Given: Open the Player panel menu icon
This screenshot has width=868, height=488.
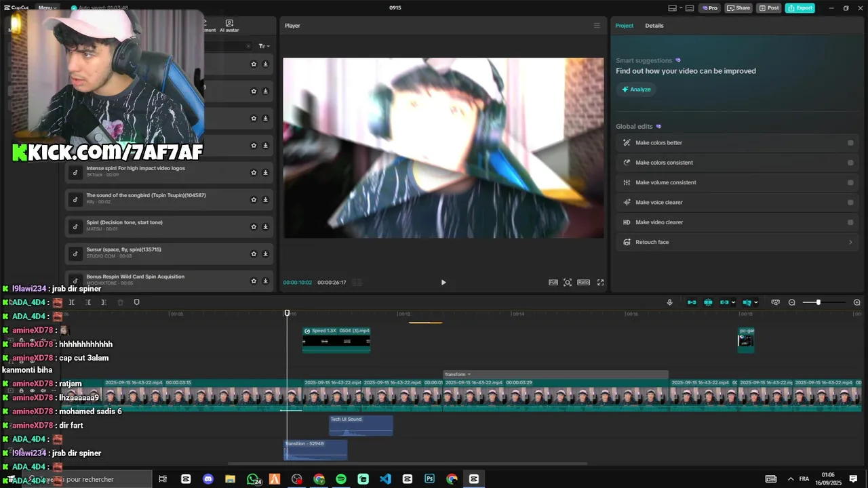Looking at the screenshot, I should pyautogui.click(x=597, y=26).
